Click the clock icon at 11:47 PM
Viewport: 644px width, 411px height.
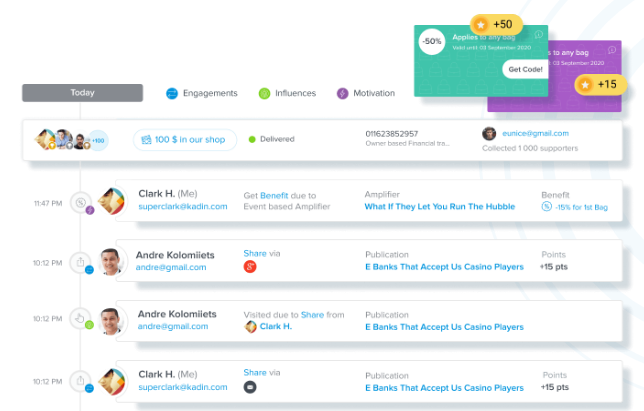coord(82,201)
